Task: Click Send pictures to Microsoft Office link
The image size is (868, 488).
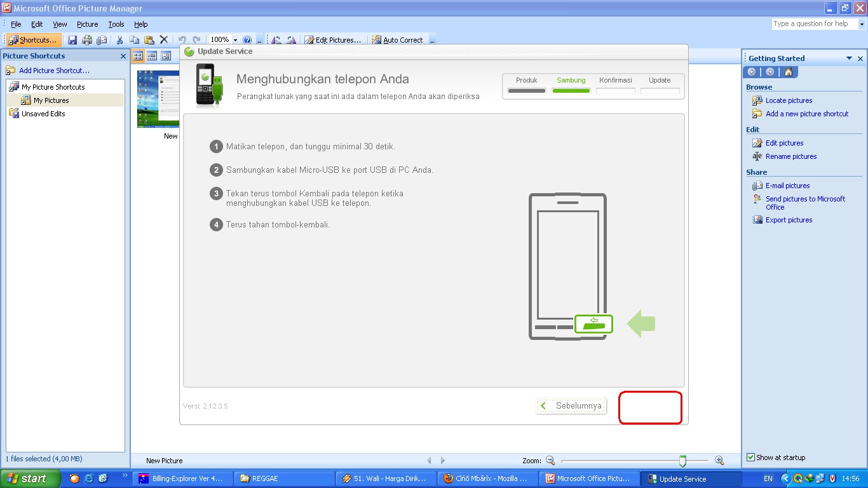Action: click(805, 203)
